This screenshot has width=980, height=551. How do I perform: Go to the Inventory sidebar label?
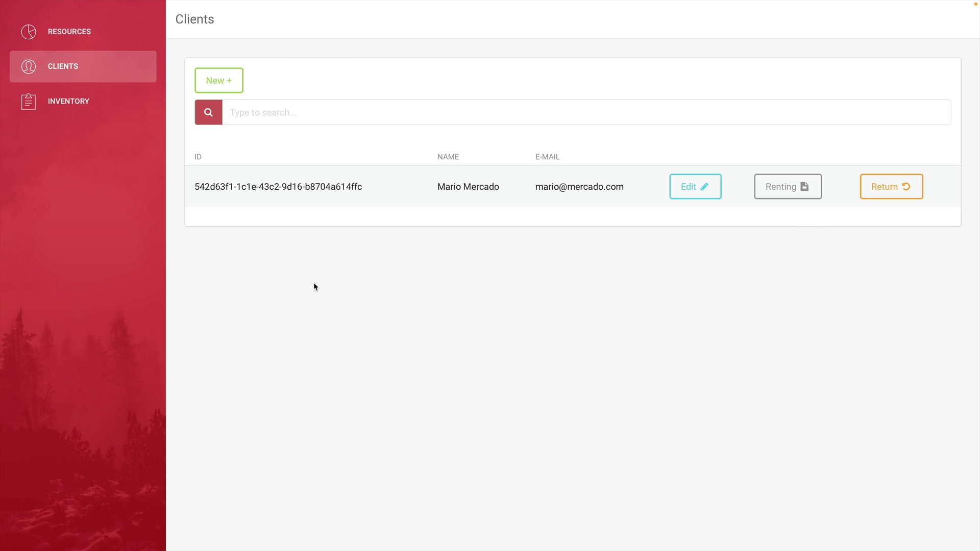(68, 101)
